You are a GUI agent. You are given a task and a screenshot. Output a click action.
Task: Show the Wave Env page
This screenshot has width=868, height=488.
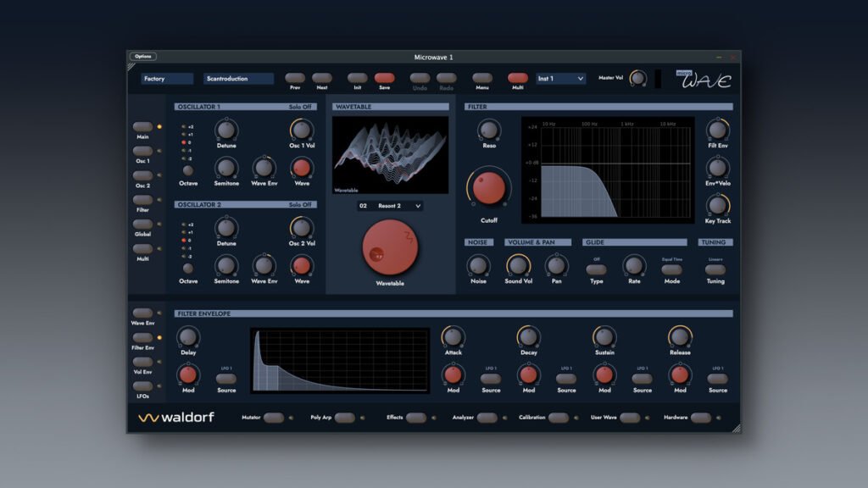tap(142, 313)
